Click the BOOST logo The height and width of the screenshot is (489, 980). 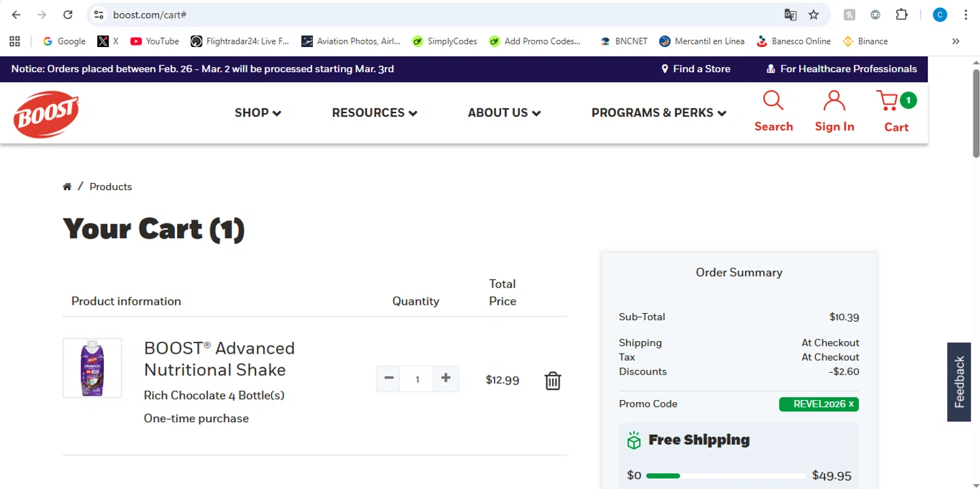pos(46,114)
